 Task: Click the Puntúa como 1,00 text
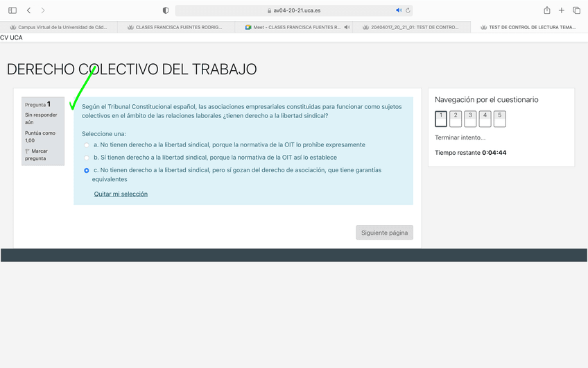tap(40, 137)
